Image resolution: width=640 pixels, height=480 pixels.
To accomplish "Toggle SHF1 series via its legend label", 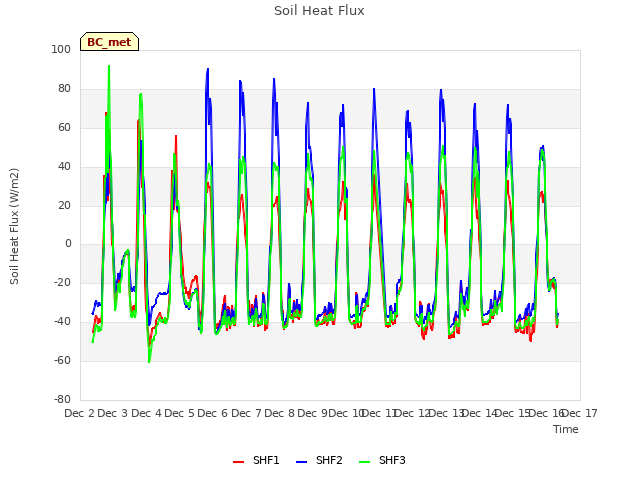I will point(266,460).
